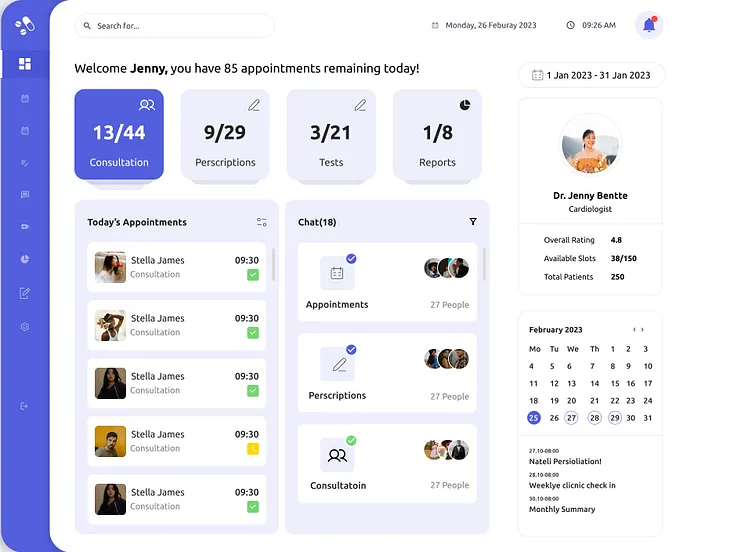Select the Consultation 13/44 card
This screenshot has height=552, width=752.
click(119, 134)
